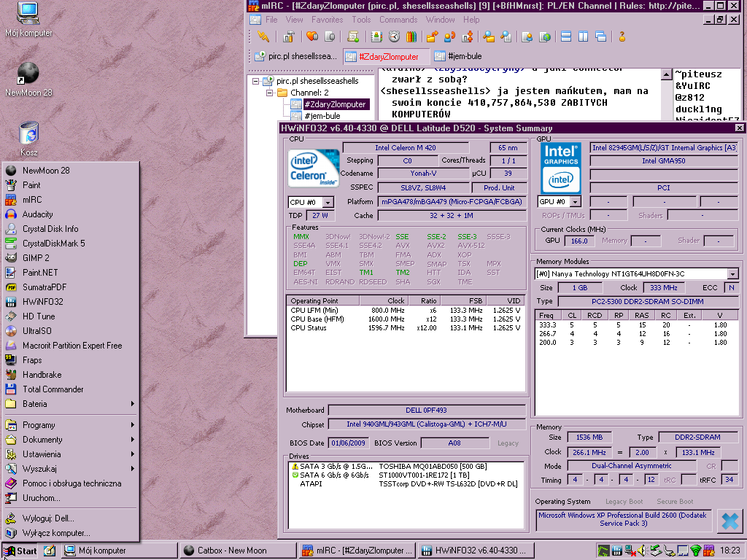This screenshot has width=747, height=560.
Task: Expand the Nanya memory module dropdown
Action: point(732,274)
